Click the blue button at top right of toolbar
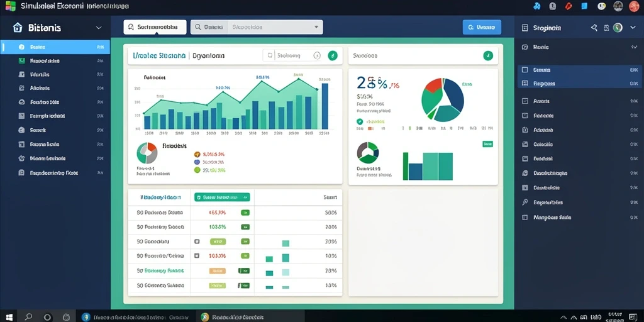 (x=482, y=27)
